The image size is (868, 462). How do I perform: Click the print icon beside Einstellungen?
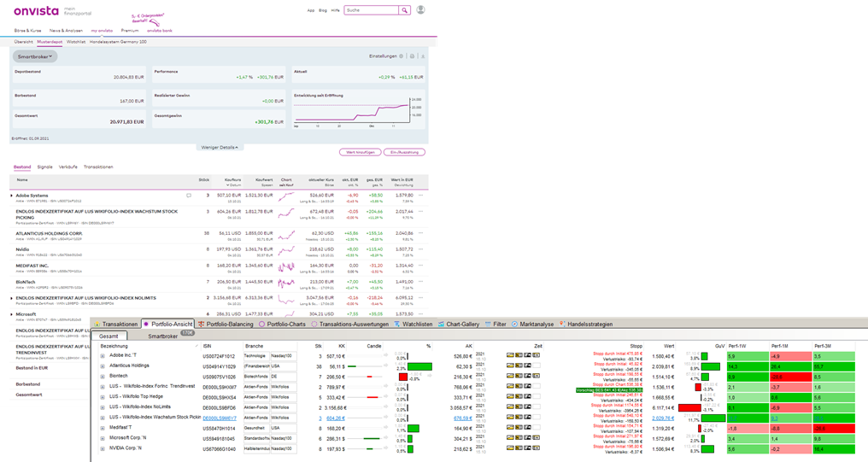point(412,56)
